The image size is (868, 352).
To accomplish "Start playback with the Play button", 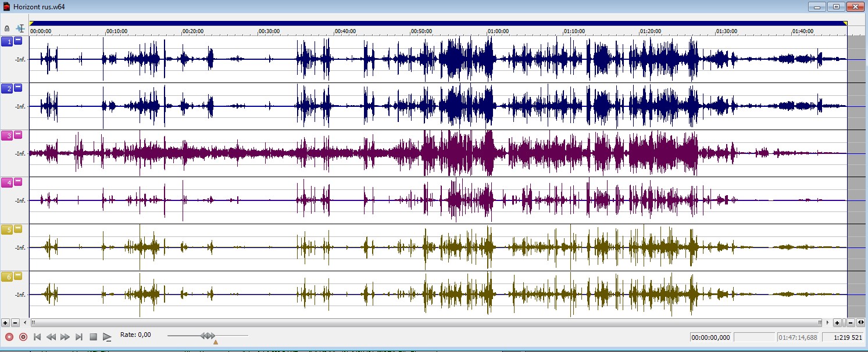I will pyautogui.click(x=107, y=337).
